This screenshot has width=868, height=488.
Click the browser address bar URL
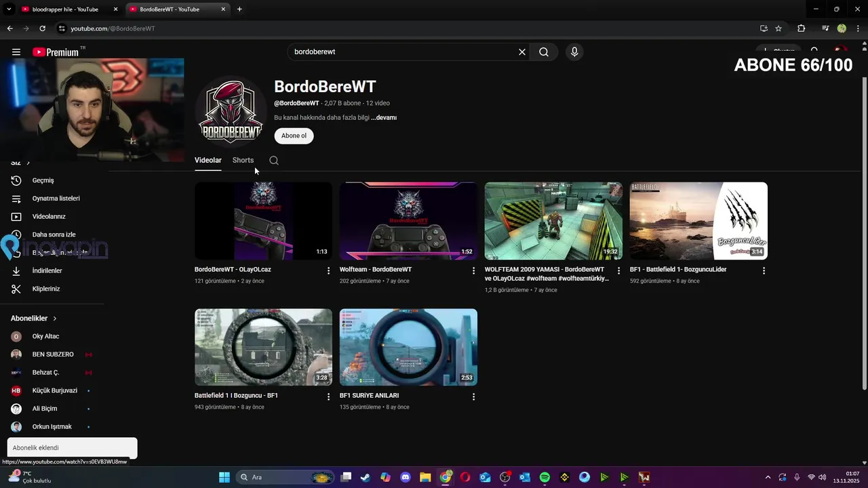[x=113, y=28]
